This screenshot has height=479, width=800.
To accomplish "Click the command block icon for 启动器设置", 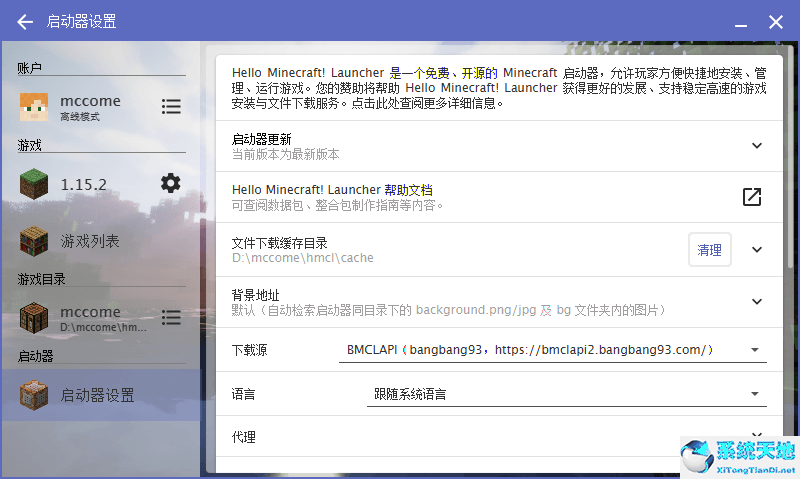I will pyautogui.click(x=34, y=395).
